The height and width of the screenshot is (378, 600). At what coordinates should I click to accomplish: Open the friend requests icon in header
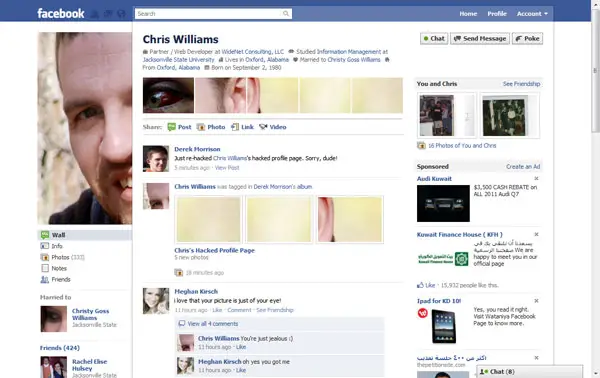95,14
